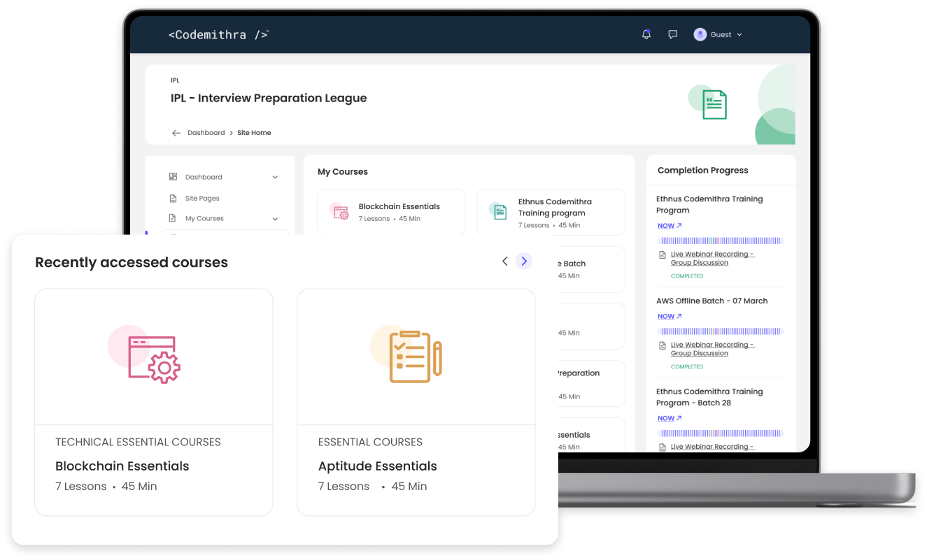
Task: Click the My Courses panel heading
Action: pos(343,171)
